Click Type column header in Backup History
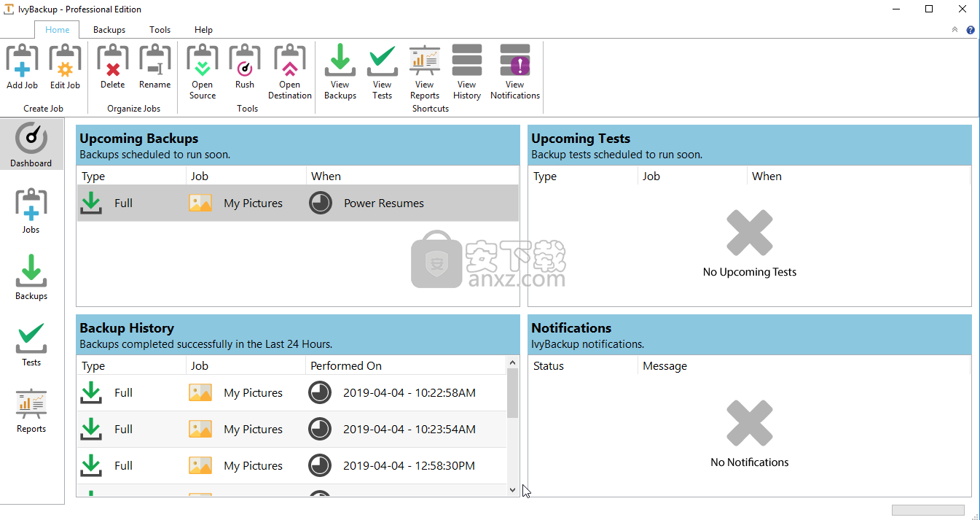This screenshot has height=520, width=980. click(131, 365)
